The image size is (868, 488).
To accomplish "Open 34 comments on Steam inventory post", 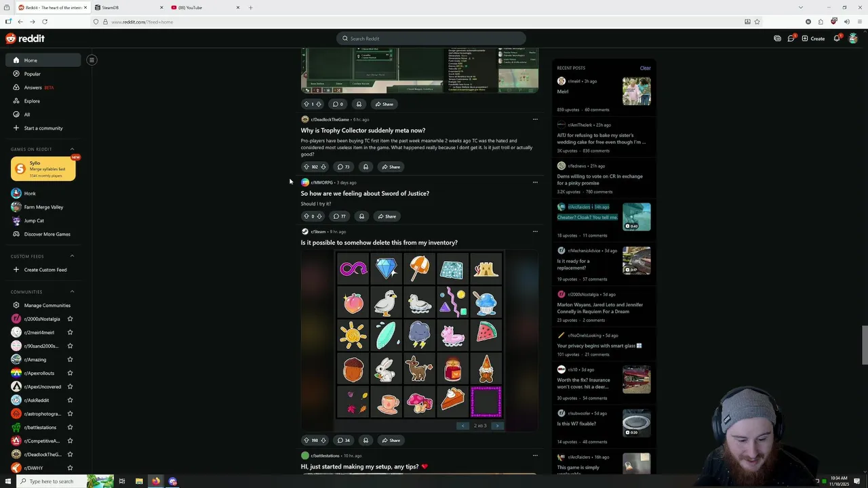I will 343,441.
